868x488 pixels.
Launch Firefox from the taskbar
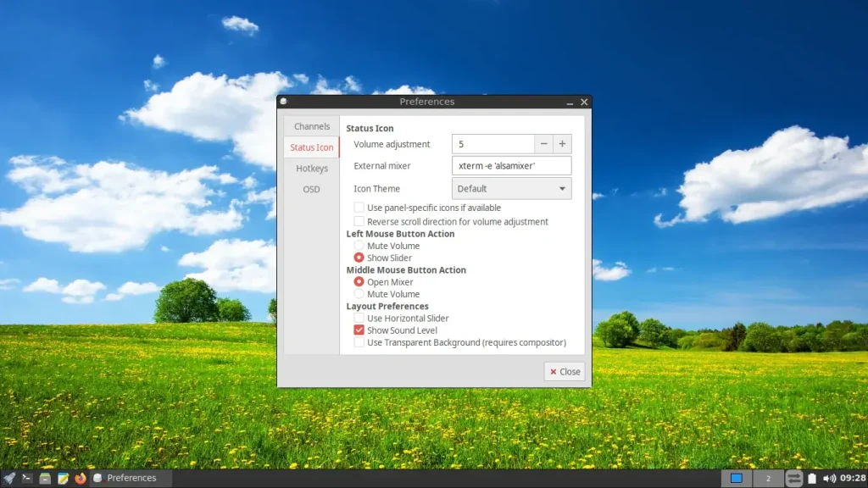click(x=81, y=478)
